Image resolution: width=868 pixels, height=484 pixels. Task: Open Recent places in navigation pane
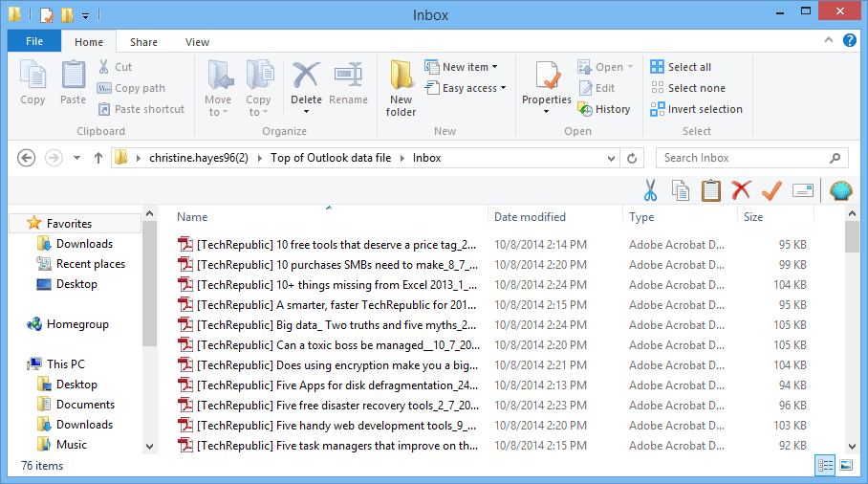80,264
